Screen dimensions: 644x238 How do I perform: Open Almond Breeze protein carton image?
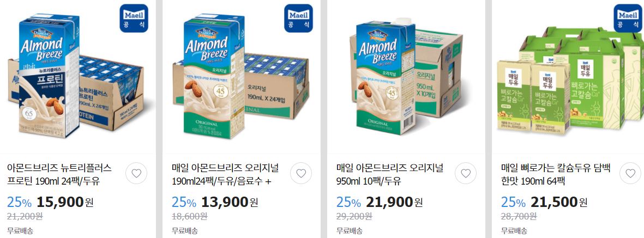[x=76, y=77]
